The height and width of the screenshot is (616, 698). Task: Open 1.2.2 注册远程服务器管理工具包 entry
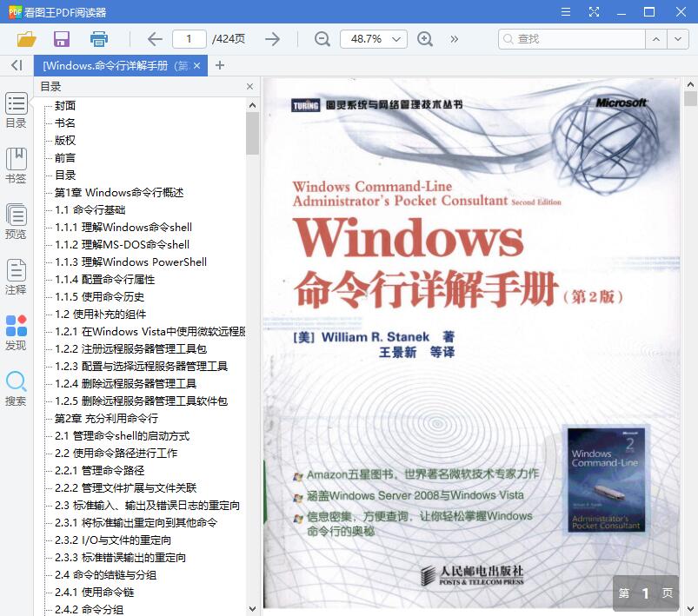pyautogui.click(x=130, y=349)
